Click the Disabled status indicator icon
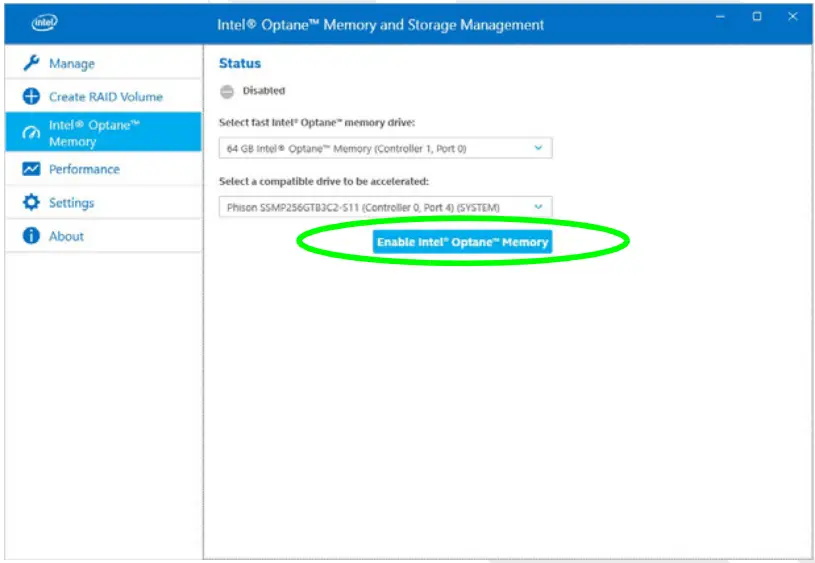 pos(227,91)
